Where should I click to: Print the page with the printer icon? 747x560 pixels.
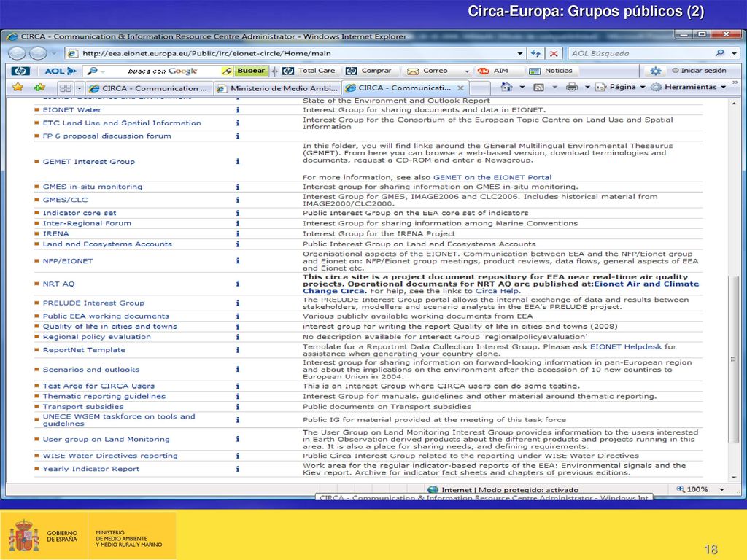(572, 87)
